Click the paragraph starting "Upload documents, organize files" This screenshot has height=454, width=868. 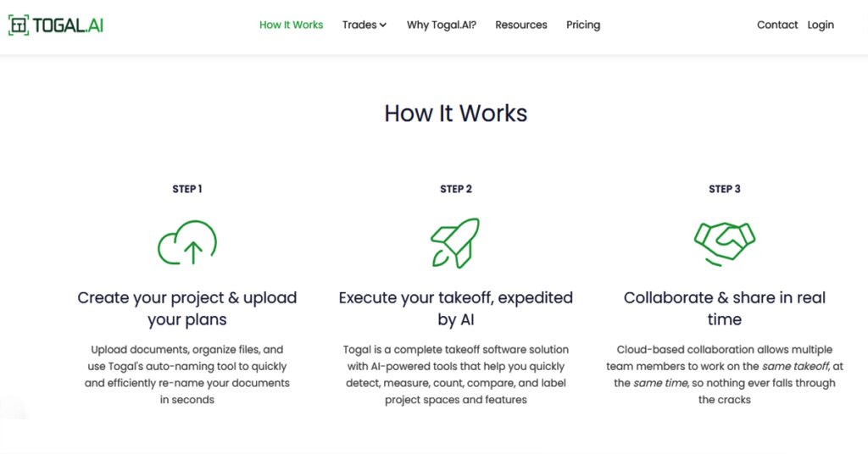(x=187, y=374)
